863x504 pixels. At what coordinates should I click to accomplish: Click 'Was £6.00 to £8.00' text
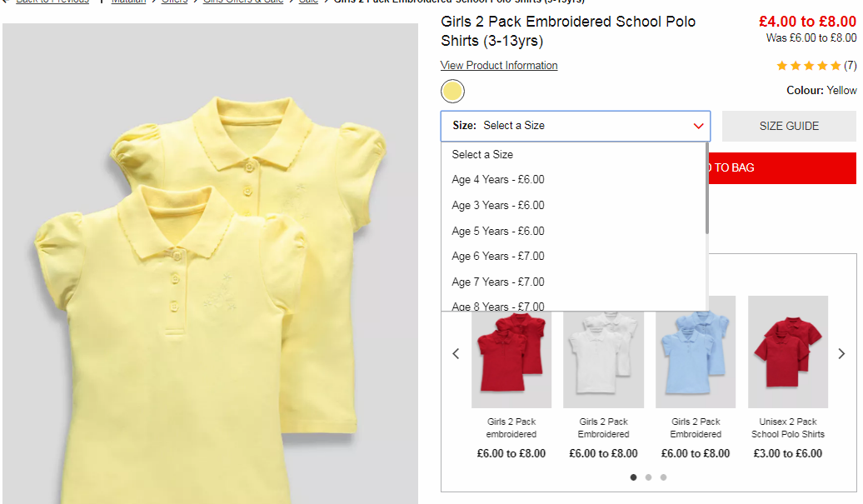(x=811, y=38)
